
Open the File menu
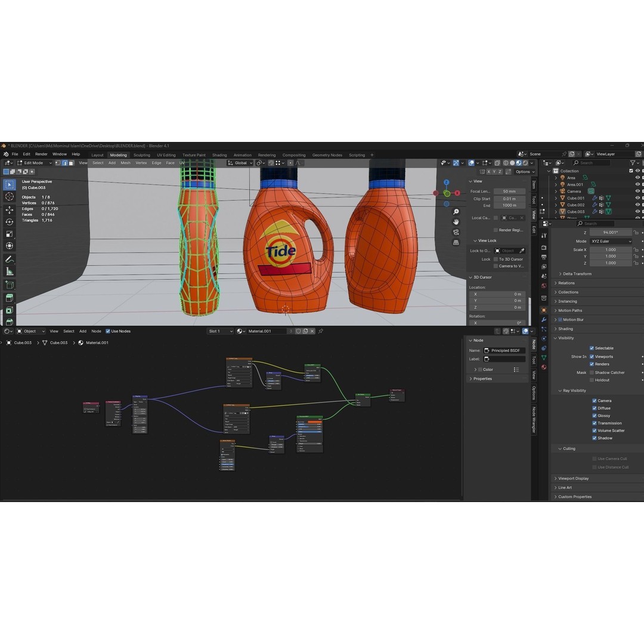click(x=15, y=154)
